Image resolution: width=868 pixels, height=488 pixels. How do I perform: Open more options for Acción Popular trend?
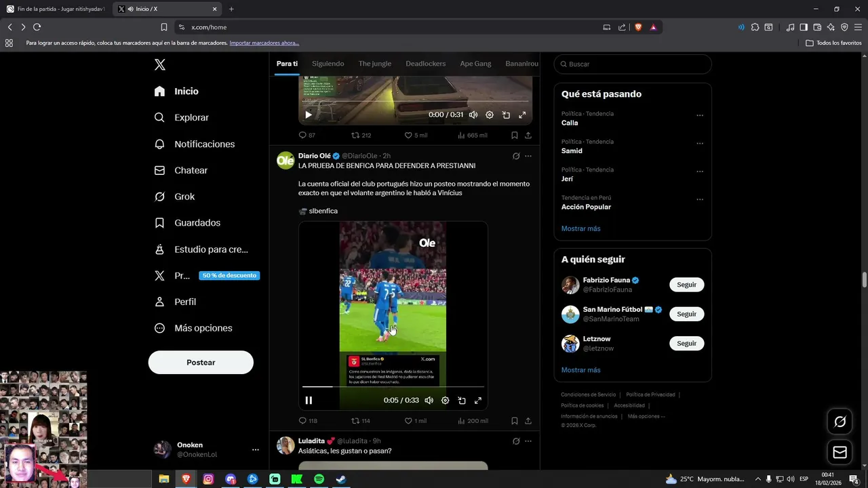[700, 199]
